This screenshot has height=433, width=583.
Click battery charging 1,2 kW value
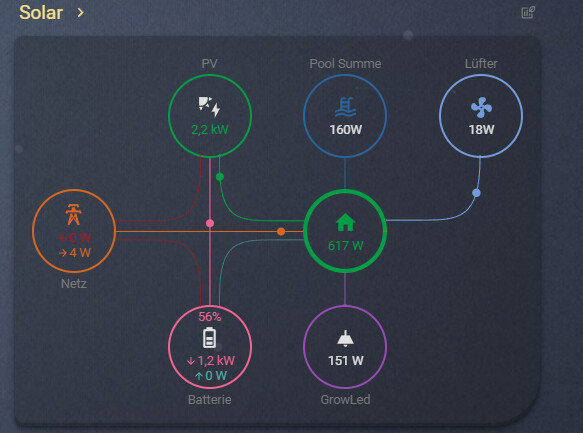[x=211, y=361]
